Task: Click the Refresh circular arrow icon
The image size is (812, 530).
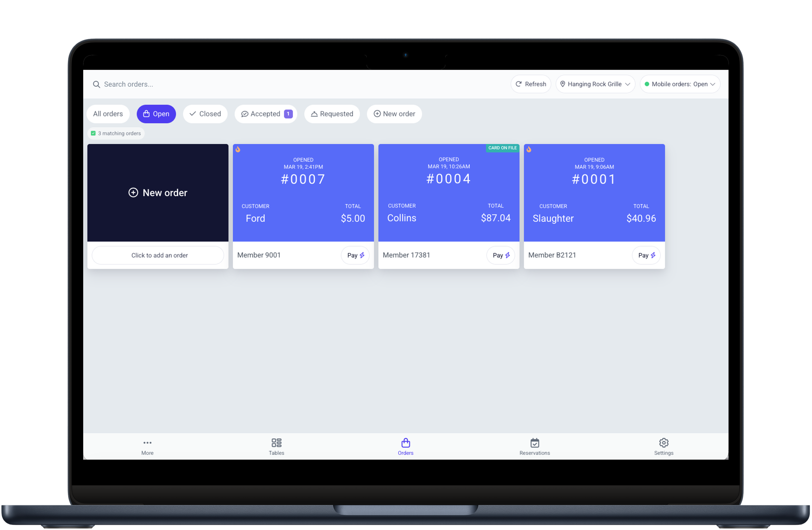Action: pyautogui.click(x=519, y=84)
